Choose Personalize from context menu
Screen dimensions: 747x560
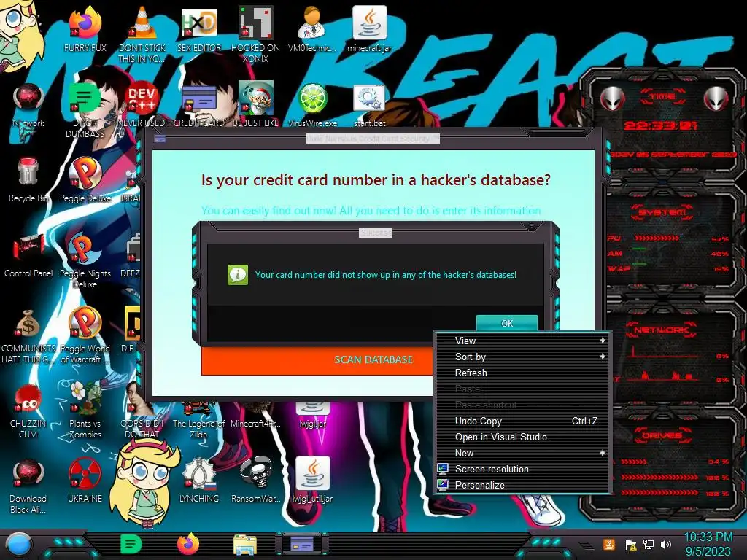(523, 485)
